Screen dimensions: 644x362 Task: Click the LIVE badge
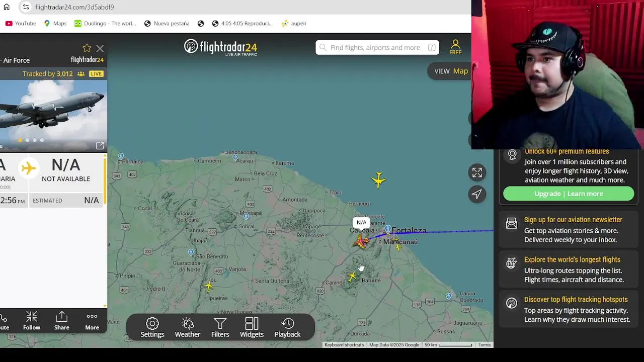point(96,74)
